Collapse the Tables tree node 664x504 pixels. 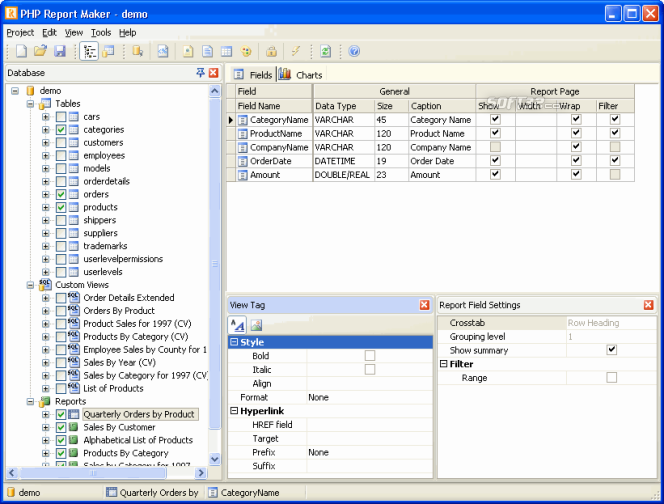tap(30, 104)
